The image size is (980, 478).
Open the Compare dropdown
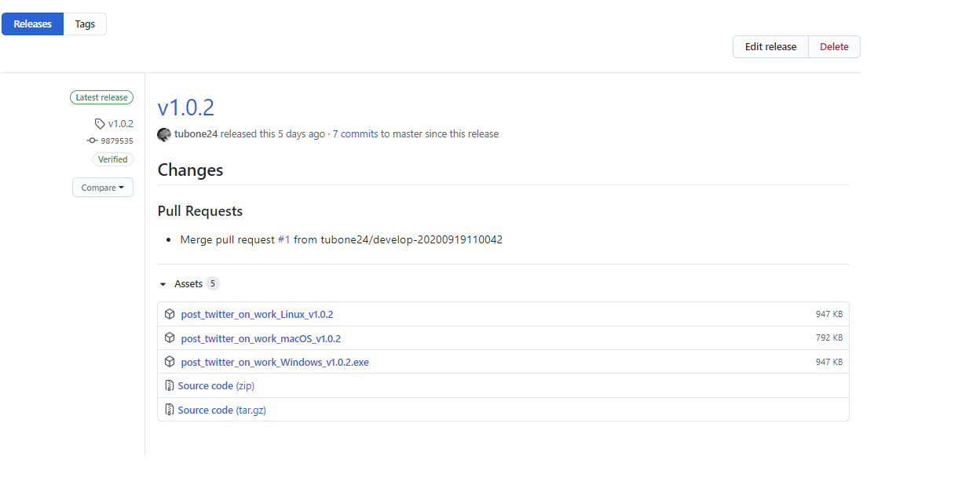(x=102, y=187)
